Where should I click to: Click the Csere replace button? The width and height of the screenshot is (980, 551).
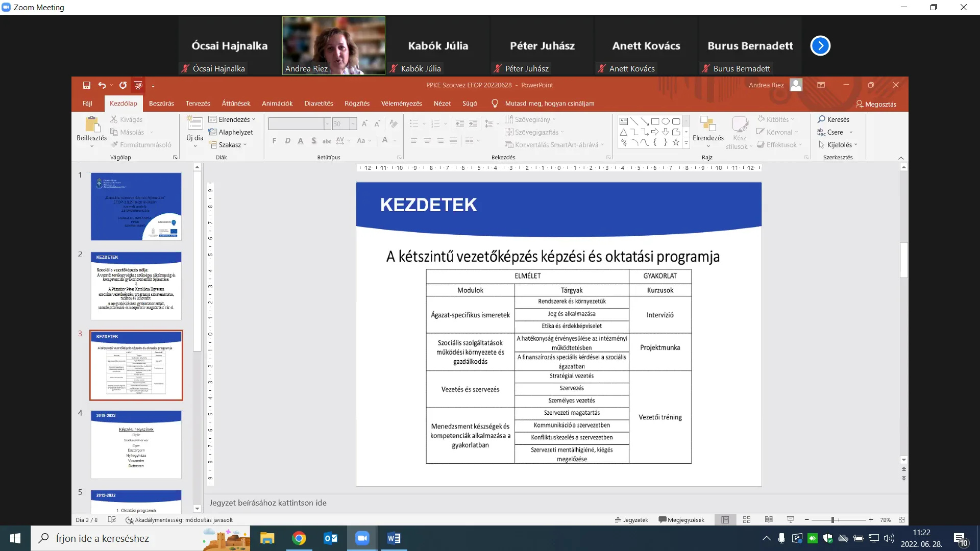[835, 132]
